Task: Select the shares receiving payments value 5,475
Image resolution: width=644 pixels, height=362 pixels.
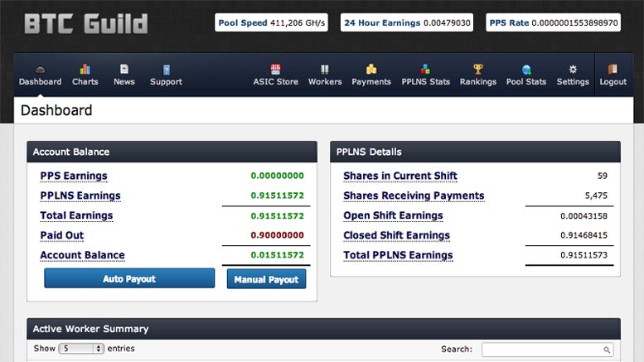Action: [596, 195]
